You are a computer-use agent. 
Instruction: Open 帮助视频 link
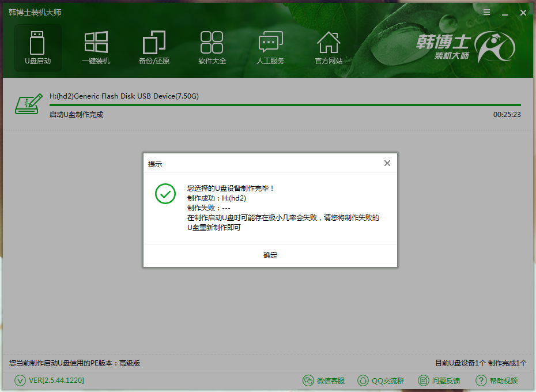(504, 380)
